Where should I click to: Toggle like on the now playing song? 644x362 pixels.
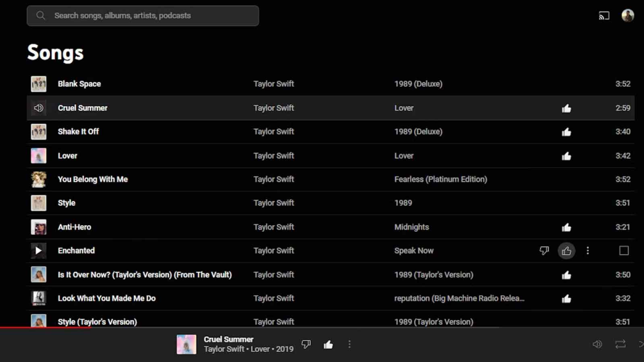coord(328,345)
